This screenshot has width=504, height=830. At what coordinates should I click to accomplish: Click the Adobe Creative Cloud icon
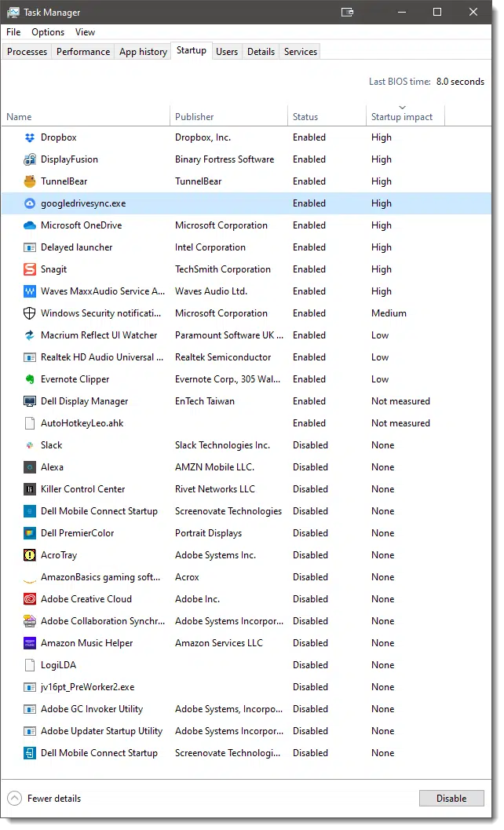30,598
